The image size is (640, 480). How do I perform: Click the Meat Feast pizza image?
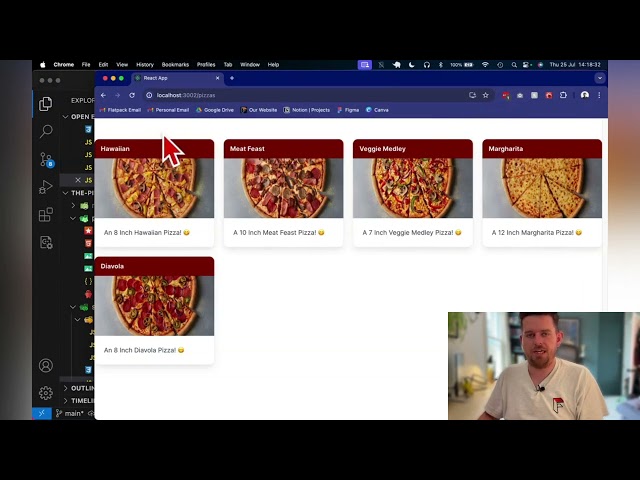tap(283, 188)
